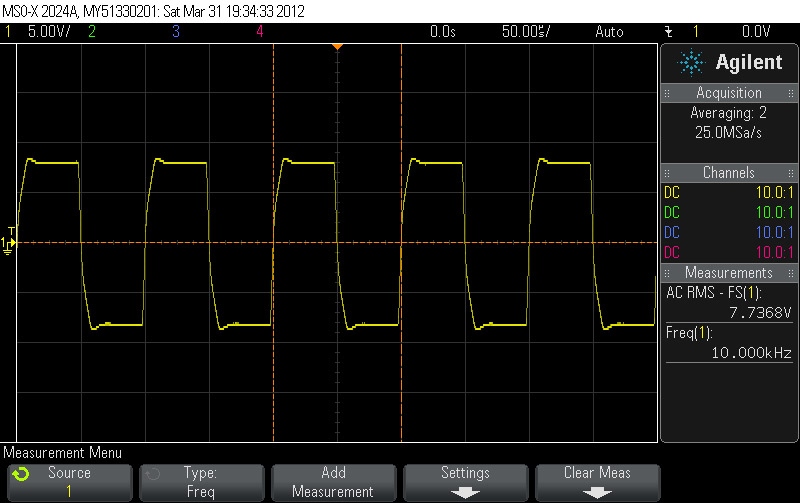
Task: Open the Acquisition panel header
Action: (x=729, y=93)
